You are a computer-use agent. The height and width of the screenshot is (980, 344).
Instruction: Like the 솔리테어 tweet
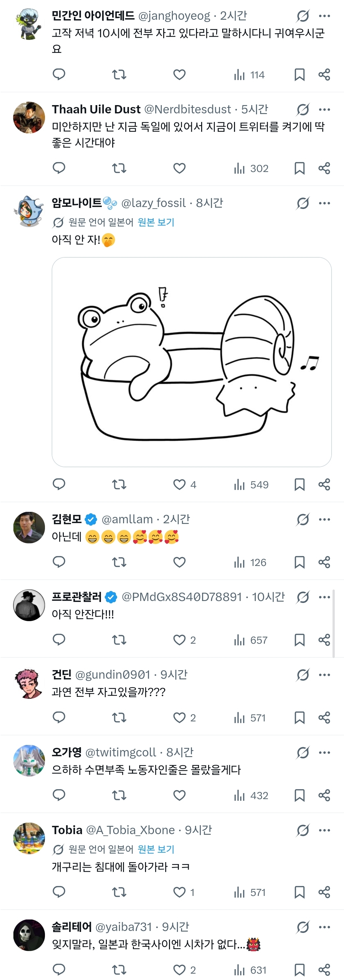tap(179, 970)
